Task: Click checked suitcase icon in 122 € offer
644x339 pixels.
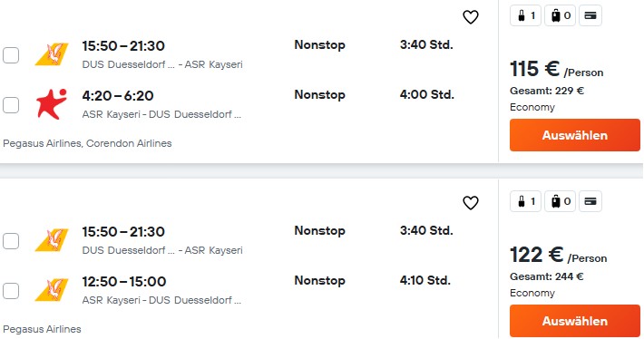Action: tap(560, 201)
